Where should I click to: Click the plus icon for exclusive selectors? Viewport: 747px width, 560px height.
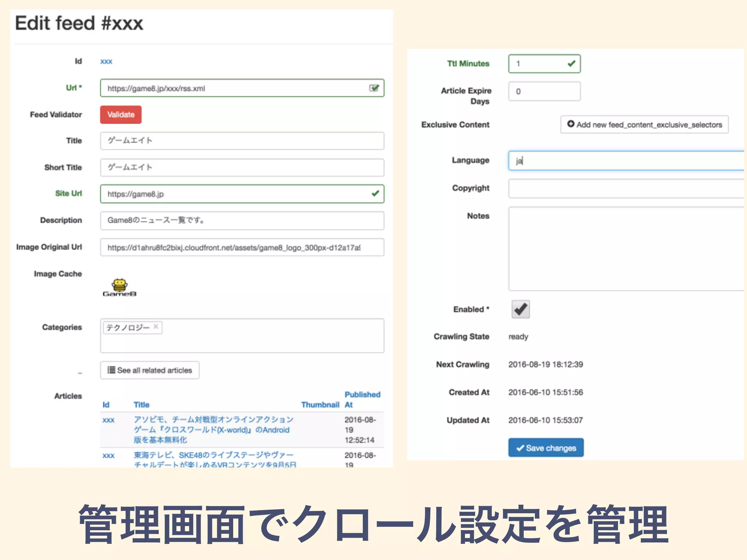pos(570,124)
